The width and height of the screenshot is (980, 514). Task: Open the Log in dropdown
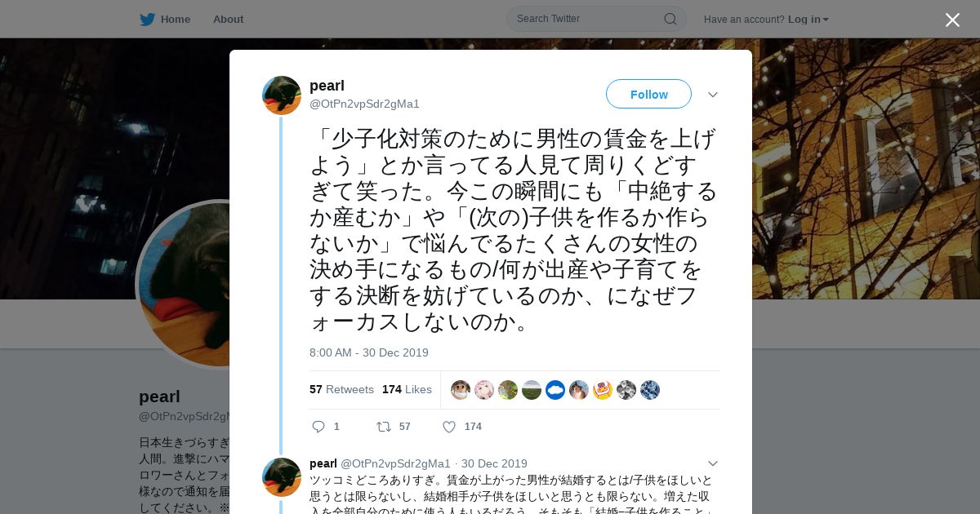[x=808, y=19]
